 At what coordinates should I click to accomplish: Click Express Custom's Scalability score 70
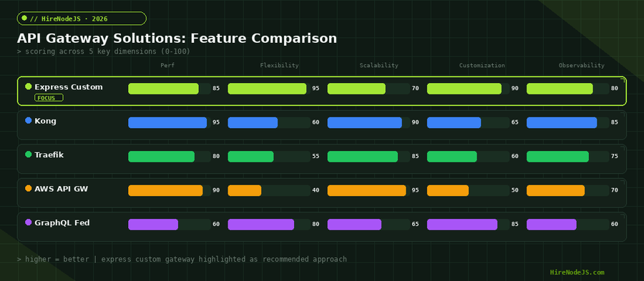pyautogui.click(x=415, y=88)
